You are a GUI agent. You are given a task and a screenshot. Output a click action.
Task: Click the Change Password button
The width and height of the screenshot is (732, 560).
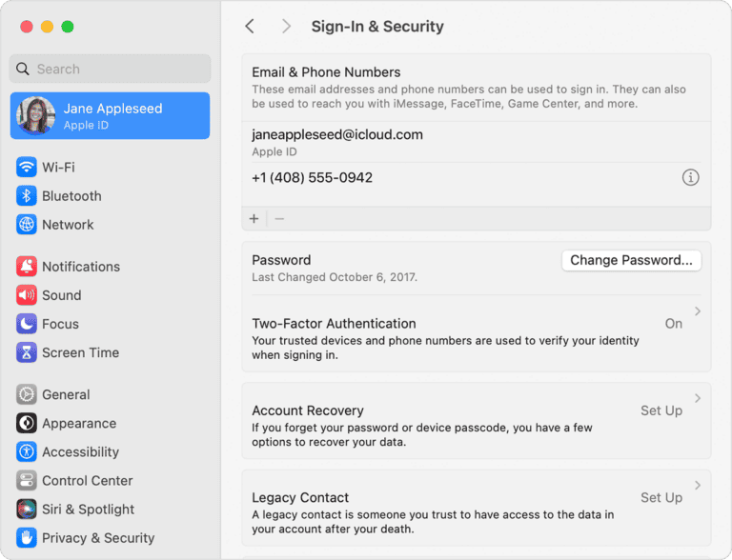[631, 260]
